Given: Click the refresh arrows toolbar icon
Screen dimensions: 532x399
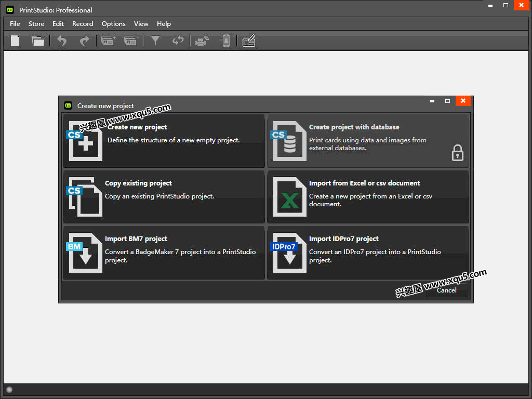Looking at the screenshot, I should 178,41.
